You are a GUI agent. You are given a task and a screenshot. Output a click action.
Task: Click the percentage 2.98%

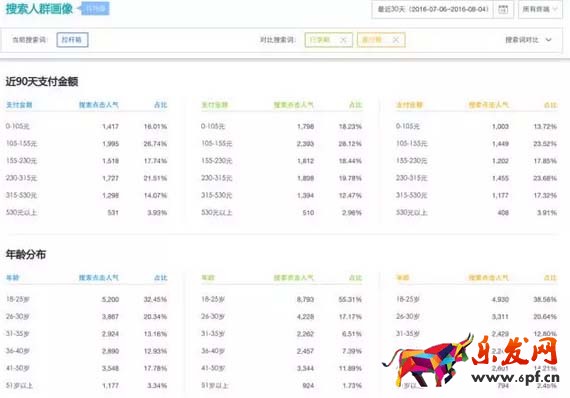[352, 212]
